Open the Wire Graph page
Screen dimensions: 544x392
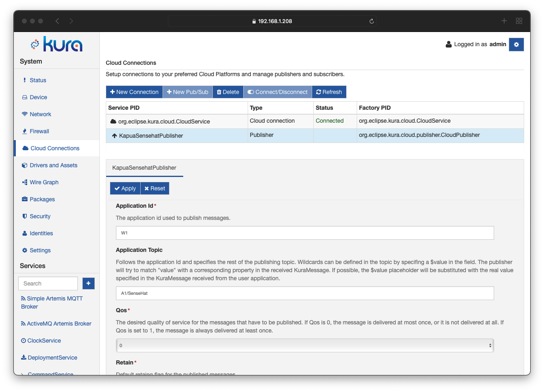pyautogui.click(x=44, y=182)
